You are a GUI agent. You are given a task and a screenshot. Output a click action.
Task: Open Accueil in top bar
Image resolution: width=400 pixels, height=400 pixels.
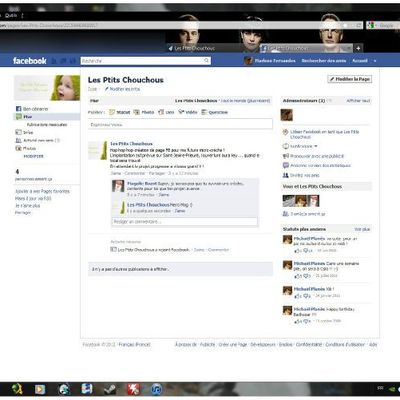(360, 61)
